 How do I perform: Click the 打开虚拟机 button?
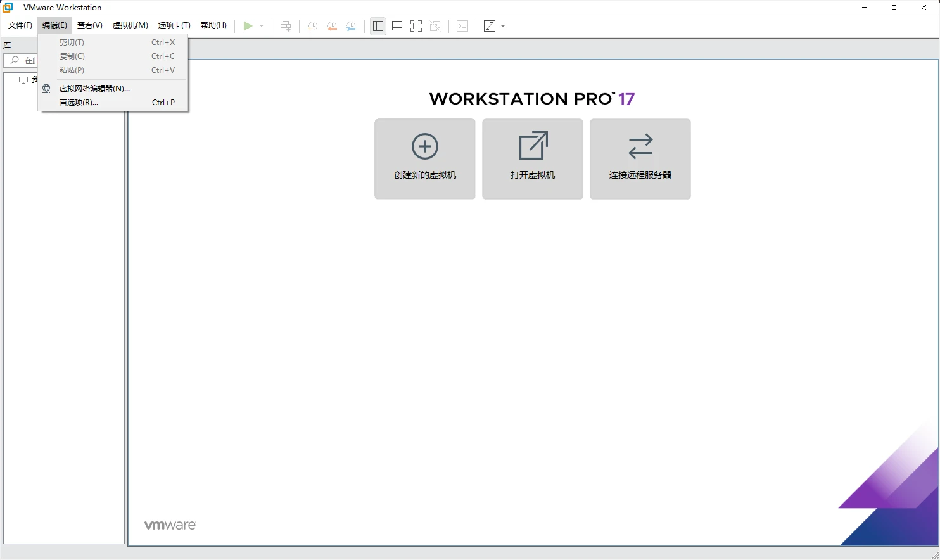click(x=532, y=159)
